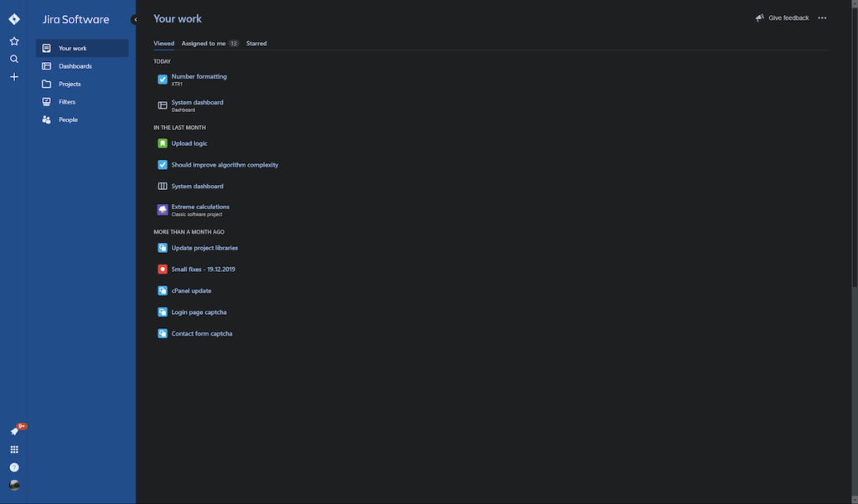Open the Starred items star icon

(x=13, y=40)
